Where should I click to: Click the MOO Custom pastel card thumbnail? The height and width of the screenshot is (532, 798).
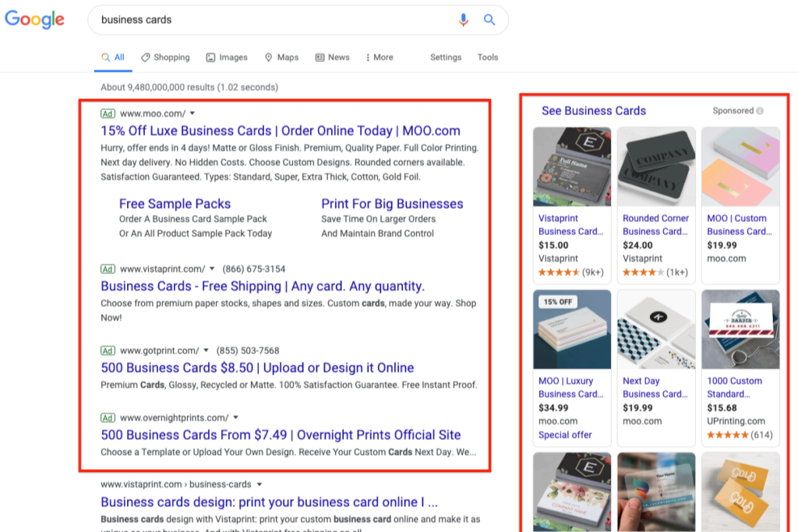[740, 167]
